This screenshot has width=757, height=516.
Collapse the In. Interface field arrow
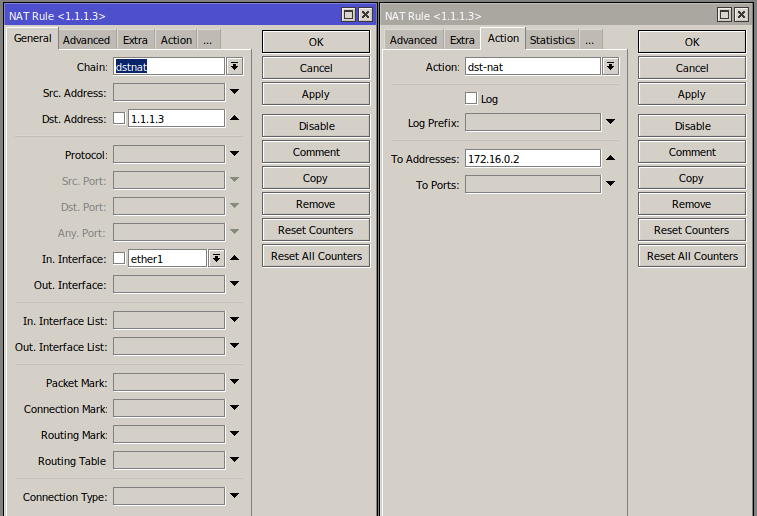click(x=235, y=258)
